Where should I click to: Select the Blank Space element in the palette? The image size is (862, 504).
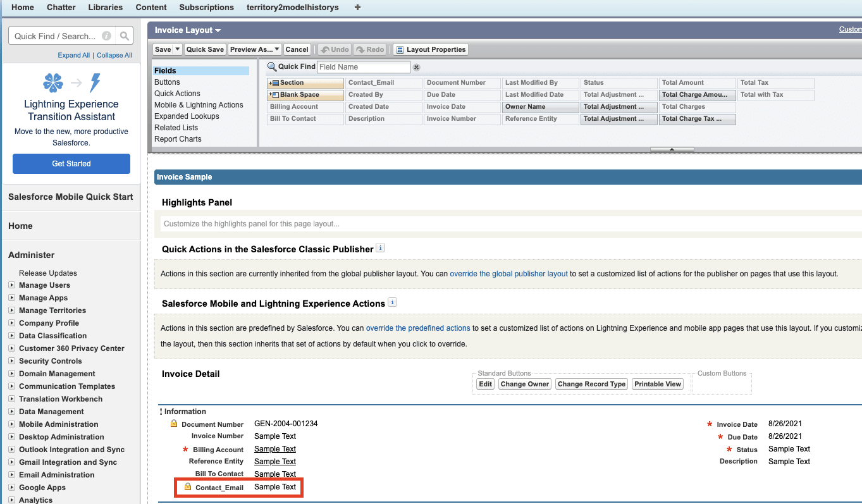coord(305,95)
